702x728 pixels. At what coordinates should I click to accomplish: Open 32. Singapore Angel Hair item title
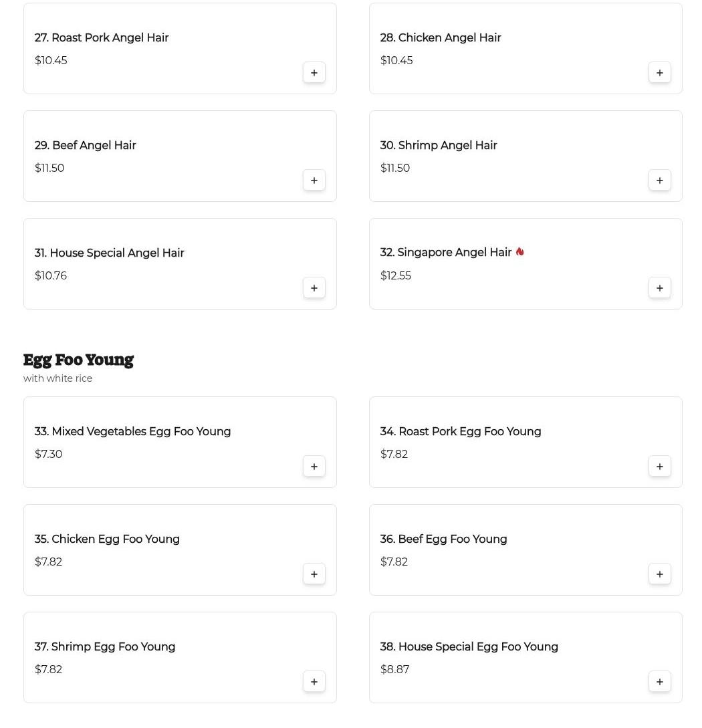(445, 253)
